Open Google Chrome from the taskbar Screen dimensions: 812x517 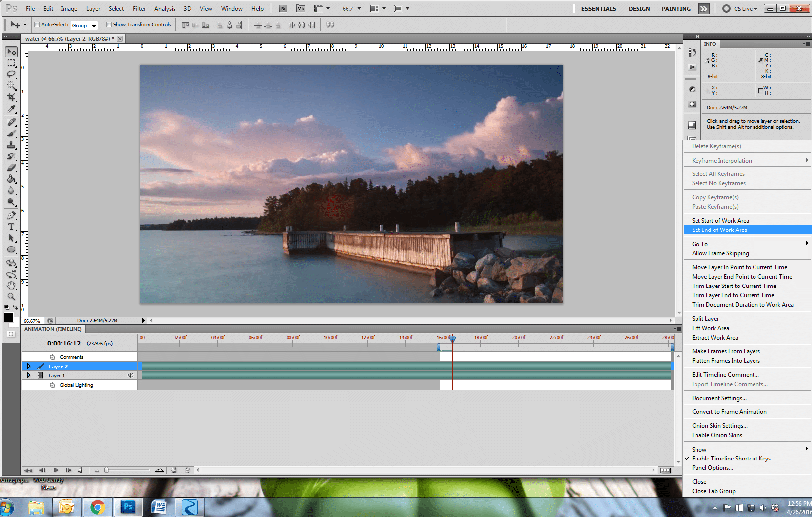pos(97,507)
